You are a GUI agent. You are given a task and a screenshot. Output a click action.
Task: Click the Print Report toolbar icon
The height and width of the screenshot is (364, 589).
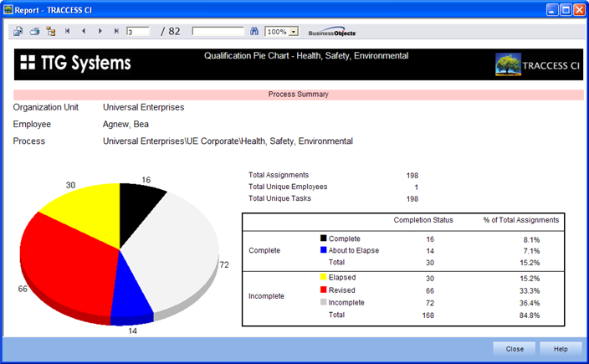pos(34,32)
